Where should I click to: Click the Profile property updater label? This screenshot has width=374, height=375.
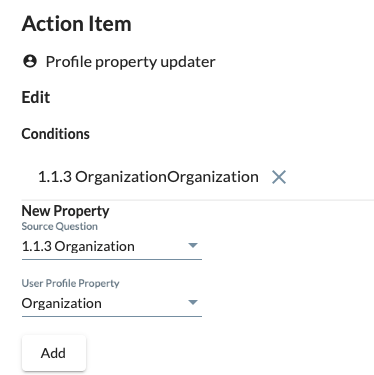130,62
